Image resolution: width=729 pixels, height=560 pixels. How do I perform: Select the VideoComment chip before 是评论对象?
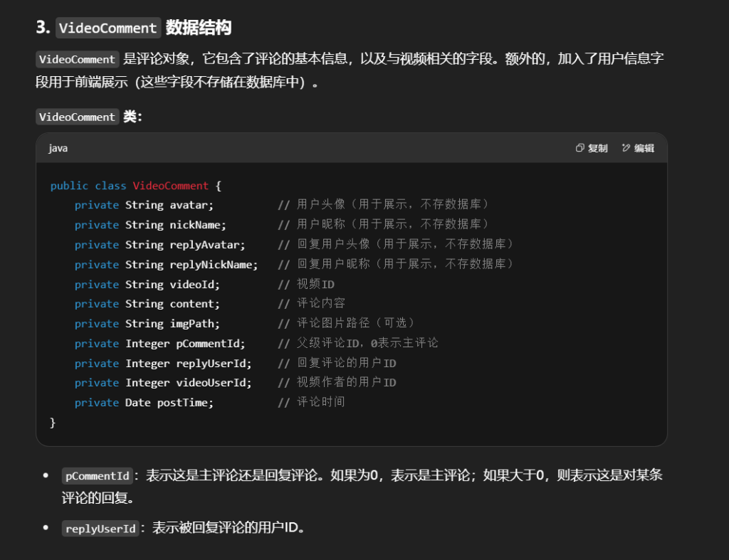(x=77, y=60)
